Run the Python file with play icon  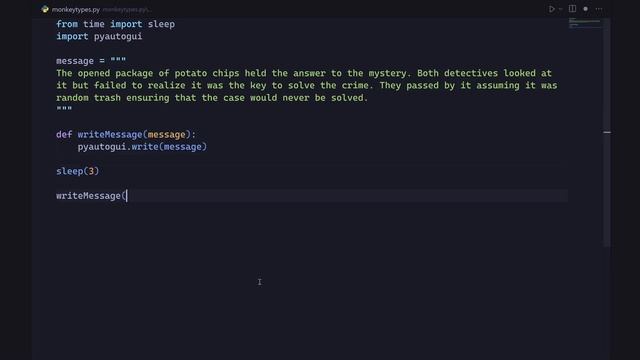(x=551, y=9)
